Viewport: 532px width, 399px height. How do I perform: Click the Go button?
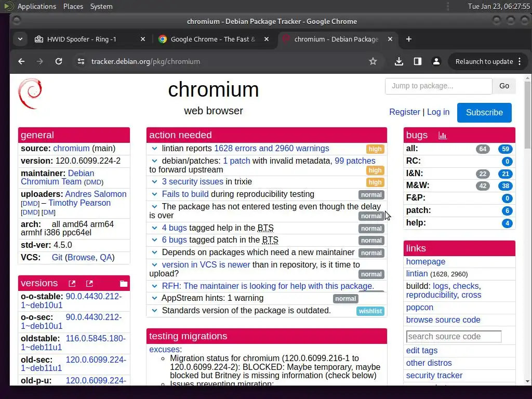point(504,86)
